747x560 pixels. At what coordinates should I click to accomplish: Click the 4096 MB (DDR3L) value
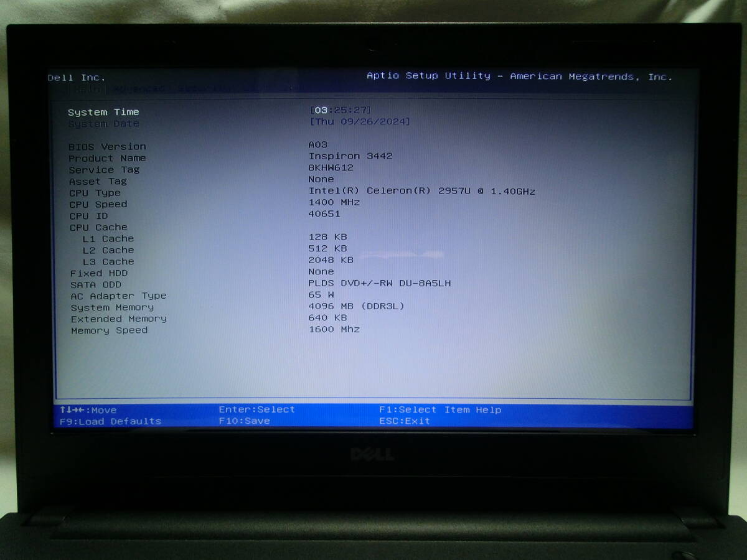(357, 306)
